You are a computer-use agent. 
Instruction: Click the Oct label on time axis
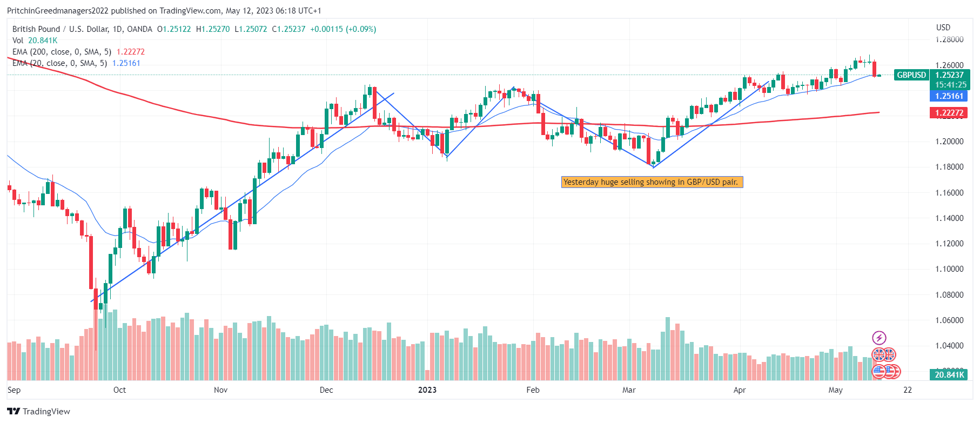(x=119, y=390)
